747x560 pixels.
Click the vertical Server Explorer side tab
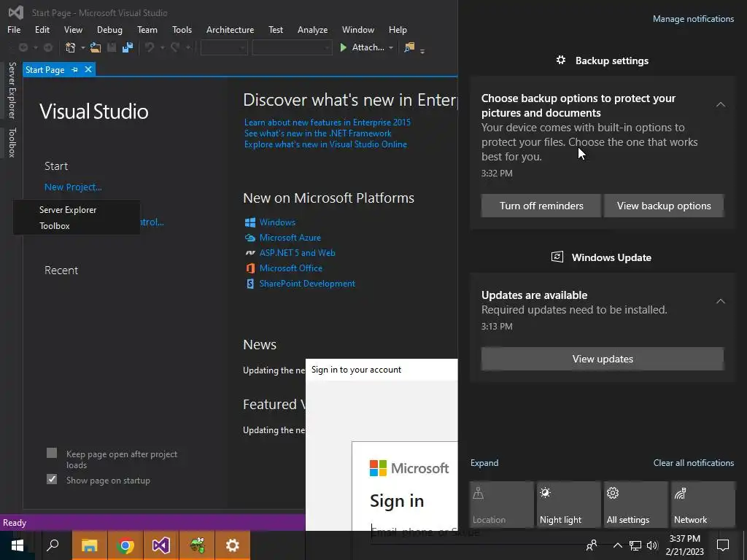pos(12,90)
